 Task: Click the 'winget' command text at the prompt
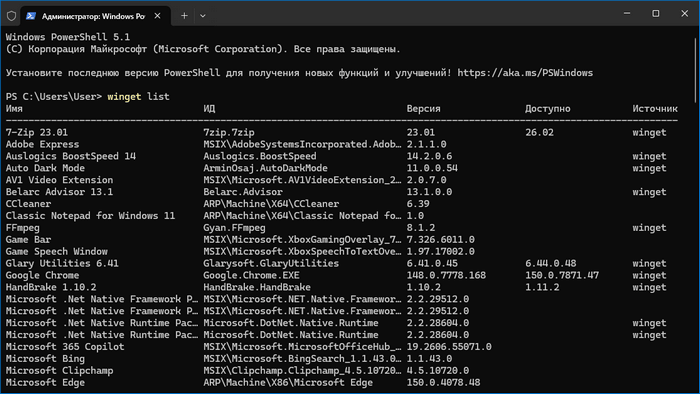(x=124, y=96)
